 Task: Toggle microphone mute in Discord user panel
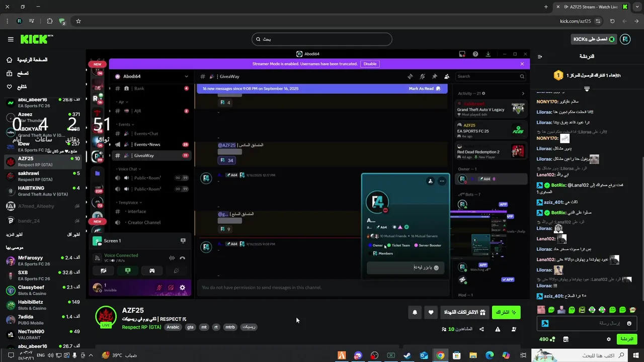tap(159, 288)
